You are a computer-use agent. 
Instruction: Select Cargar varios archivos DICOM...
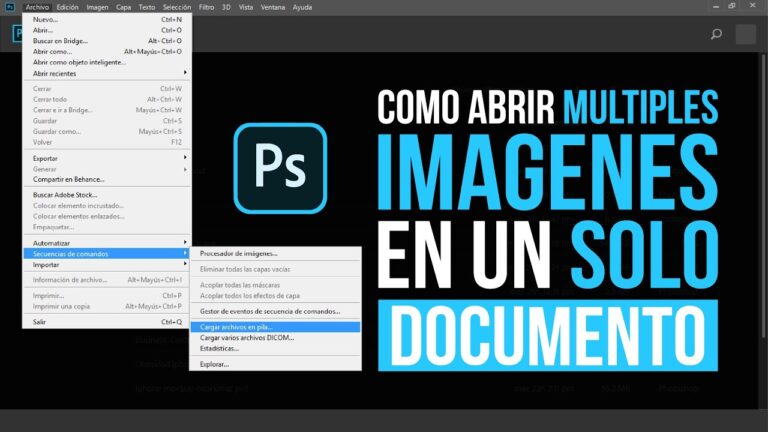point(275,338)
